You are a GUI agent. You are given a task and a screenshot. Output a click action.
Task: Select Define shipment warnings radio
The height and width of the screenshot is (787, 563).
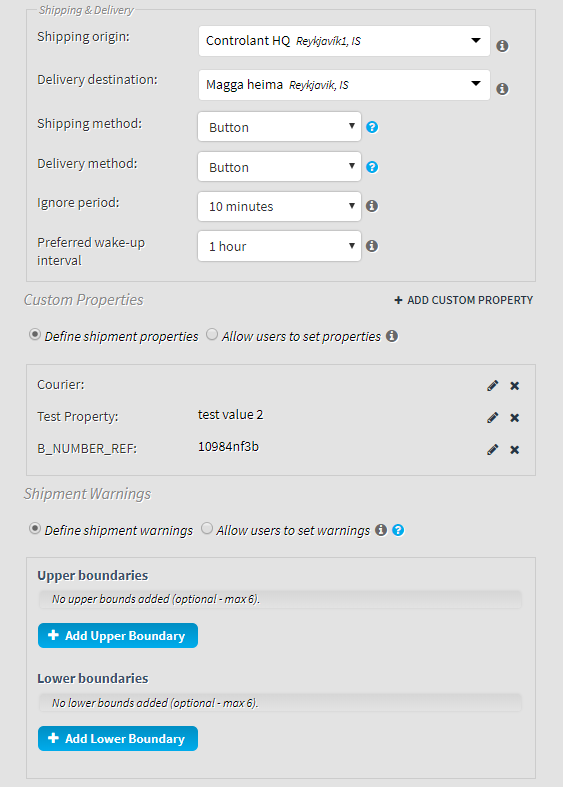tap(35, 528)
